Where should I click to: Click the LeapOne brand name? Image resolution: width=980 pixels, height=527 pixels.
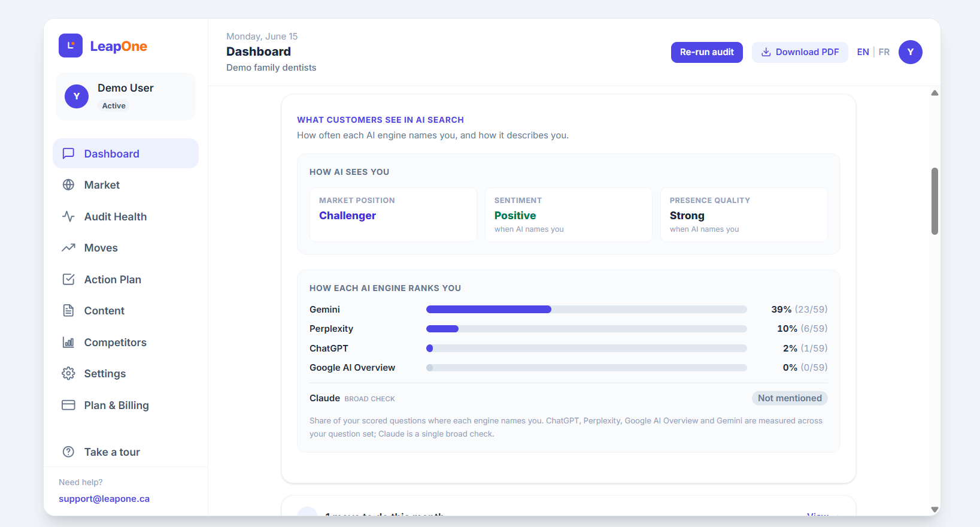coord(119,46)
